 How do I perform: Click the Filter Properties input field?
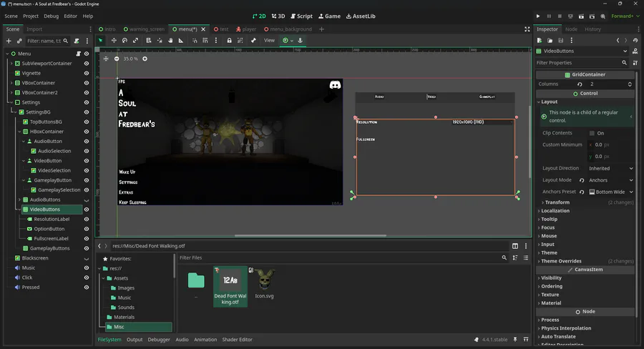582,63
